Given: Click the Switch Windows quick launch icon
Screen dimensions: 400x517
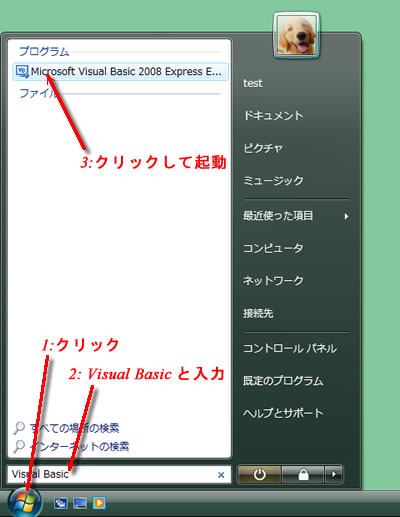Looking at the screenshot, I should [x=61, y=503].
